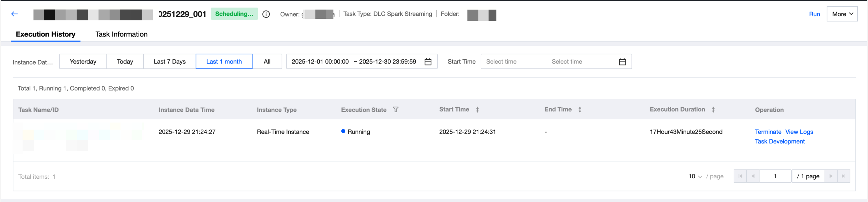Click the info icon beside Scheduling status
Image resolution: width=868 pixels, height=202 pixels.
coord(266,14)
